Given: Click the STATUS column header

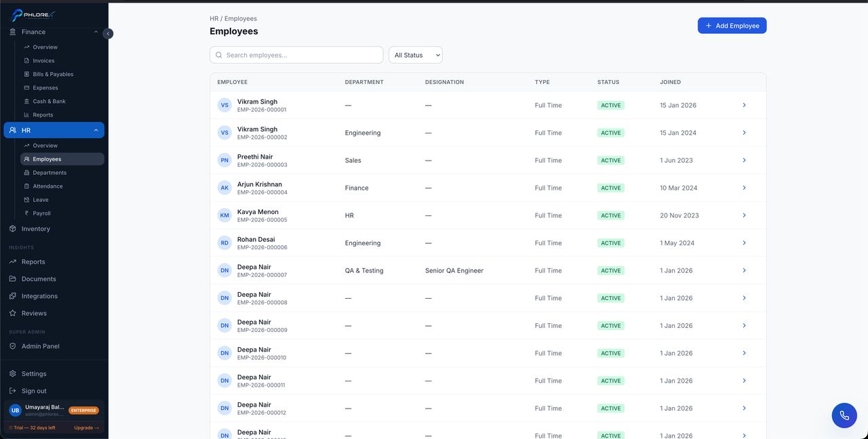Looking at the screenshot, I should click(608, 82).
